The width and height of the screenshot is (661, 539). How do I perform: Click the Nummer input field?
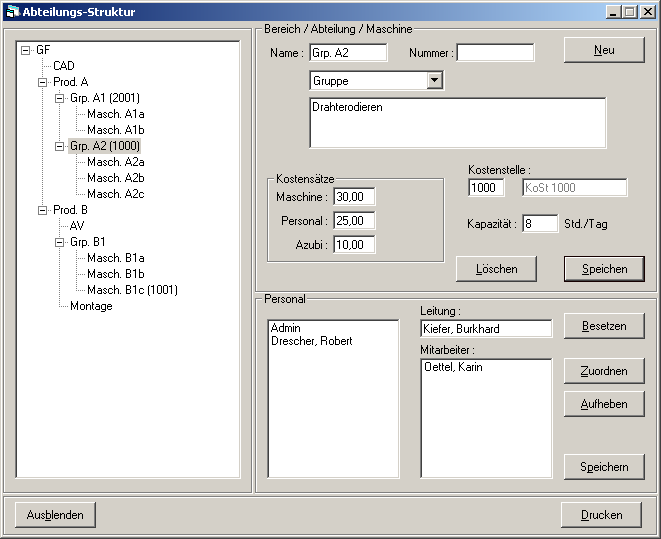click(495, 53)
